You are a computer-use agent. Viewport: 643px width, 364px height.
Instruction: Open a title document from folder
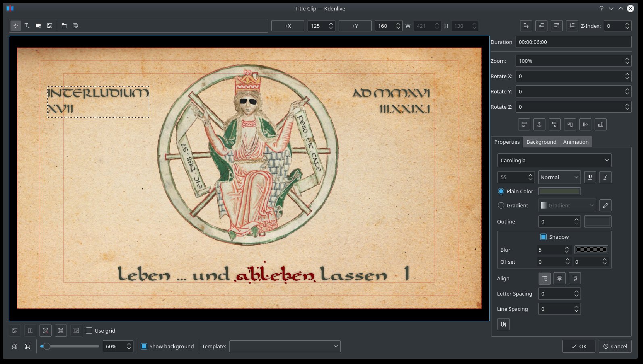pos(64,26)
